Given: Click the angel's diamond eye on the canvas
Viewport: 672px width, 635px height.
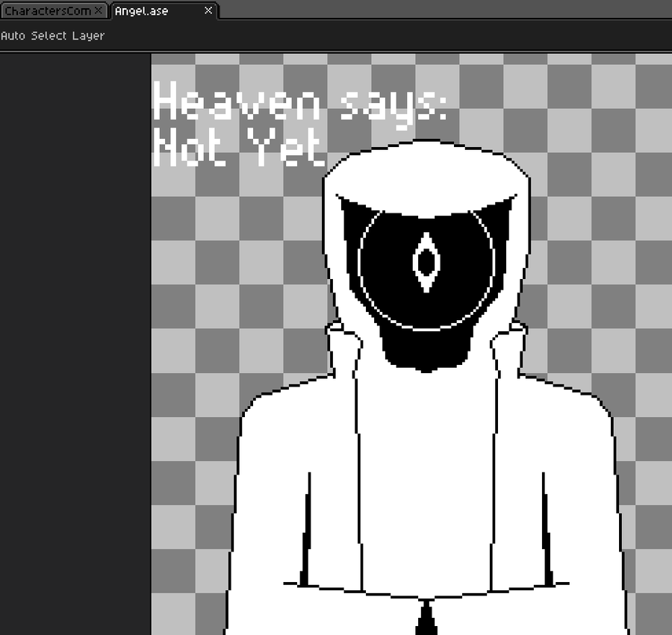Looking at the screenshot, I should pos(426,262).
